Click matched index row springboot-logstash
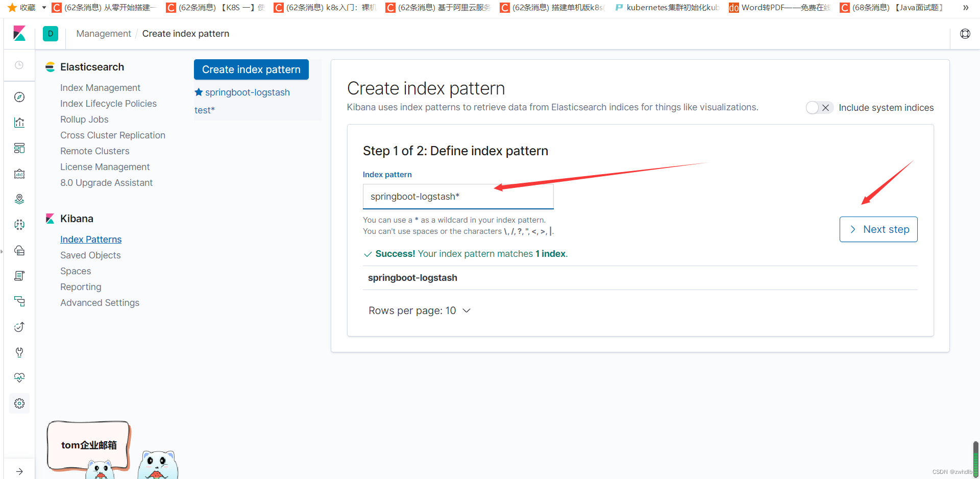980x479 pixels. tap(640, 278)
